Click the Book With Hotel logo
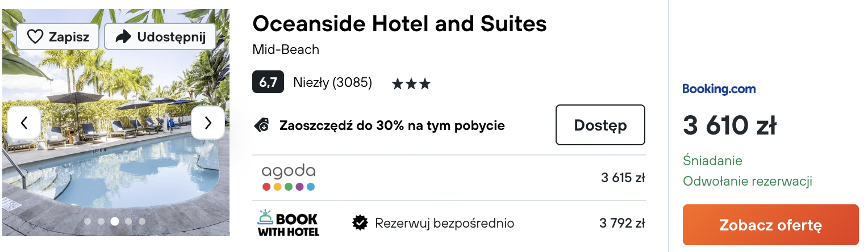Screen dimensions: 868x252 (289, 223)
